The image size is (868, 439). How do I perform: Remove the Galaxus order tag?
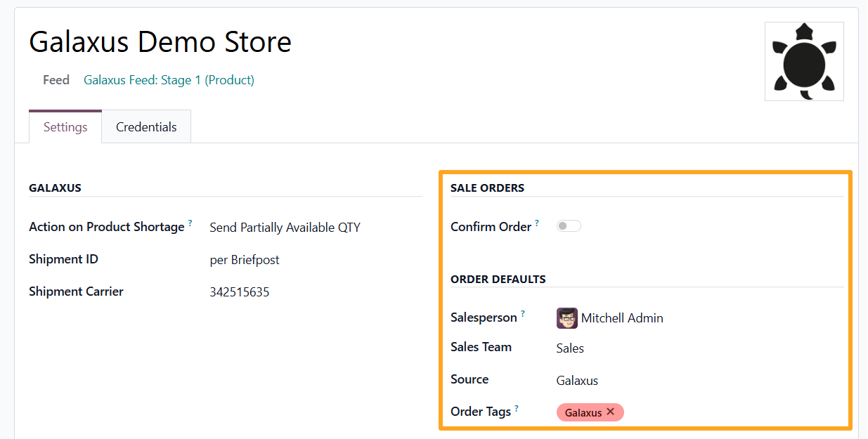(x=610, y=412)
